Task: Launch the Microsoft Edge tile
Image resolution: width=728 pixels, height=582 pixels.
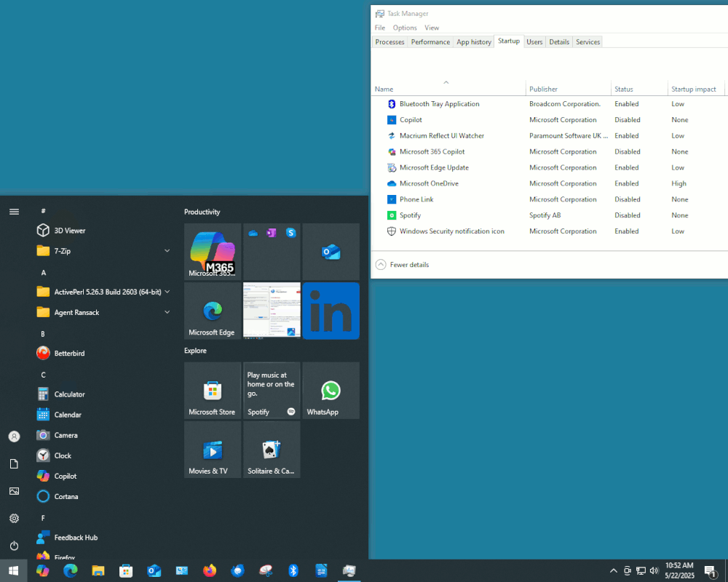Action: (x=213, y=311)
